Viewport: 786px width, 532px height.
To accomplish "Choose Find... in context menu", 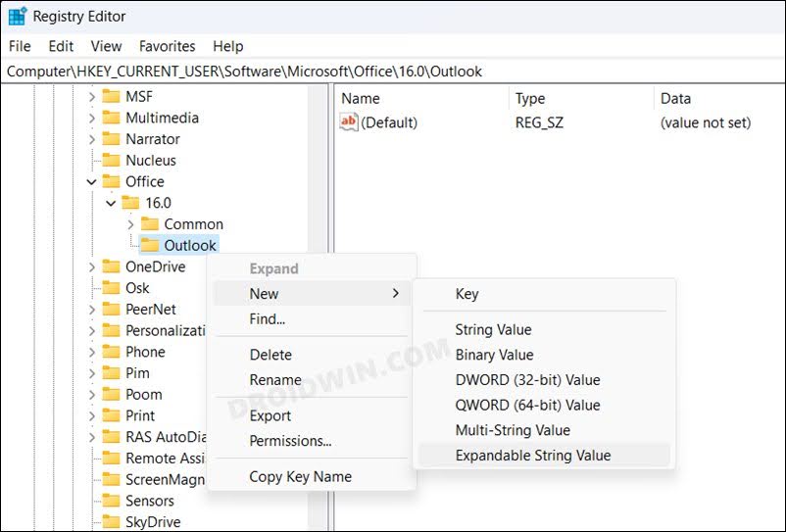I will click(x=312, y=319).
